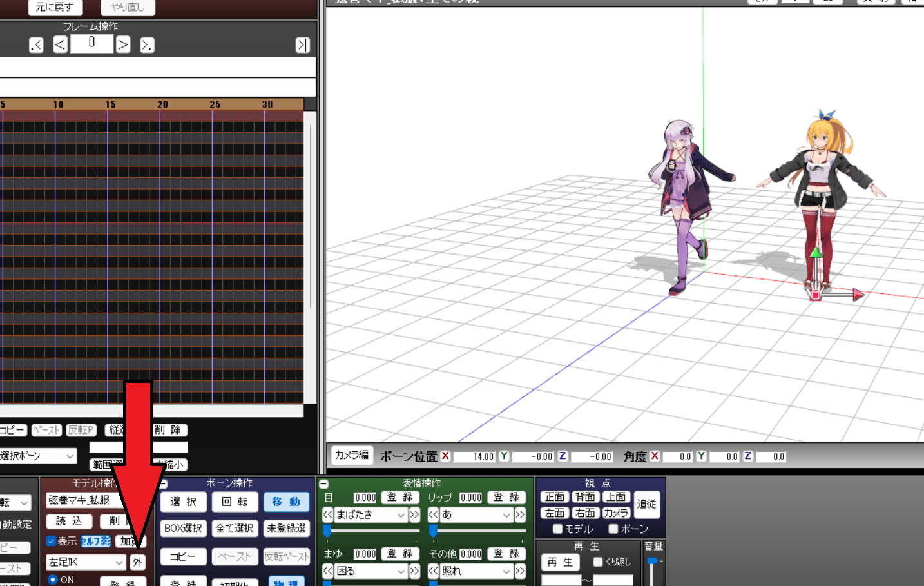Jump to next keyframe with '>.' button
924x586 pixels.
pos(147,44)
